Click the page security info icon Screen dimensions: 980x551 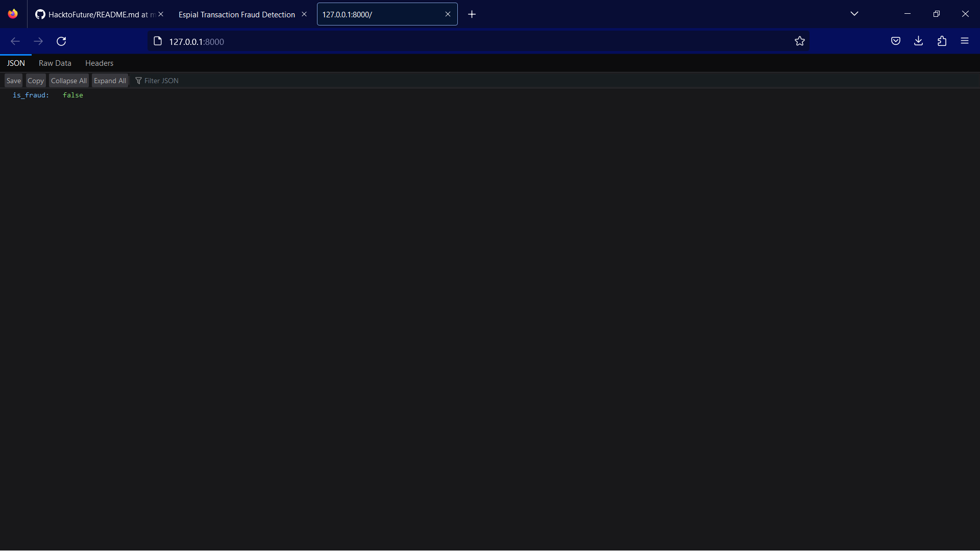(x=157, y=41)
